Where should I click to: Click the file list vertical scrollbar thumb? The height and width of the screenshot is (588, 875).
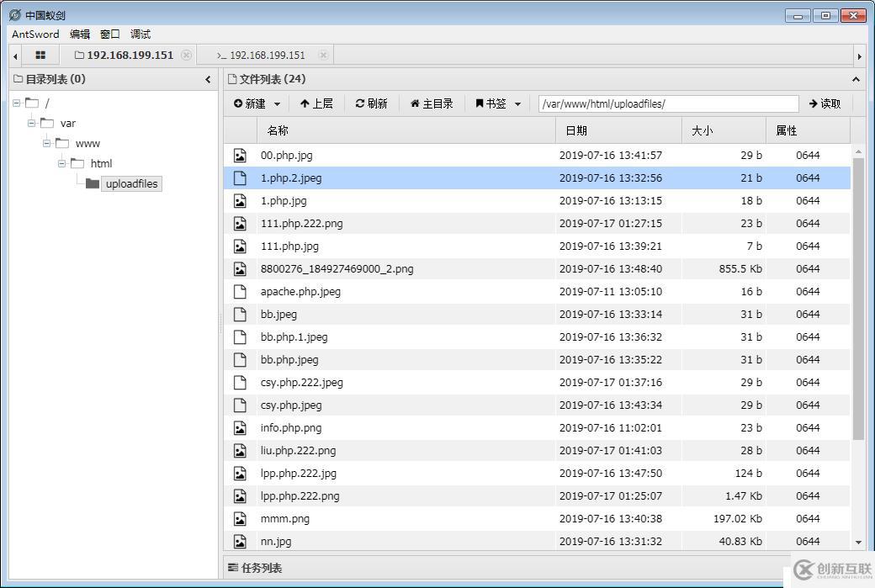tap(858, 299)
